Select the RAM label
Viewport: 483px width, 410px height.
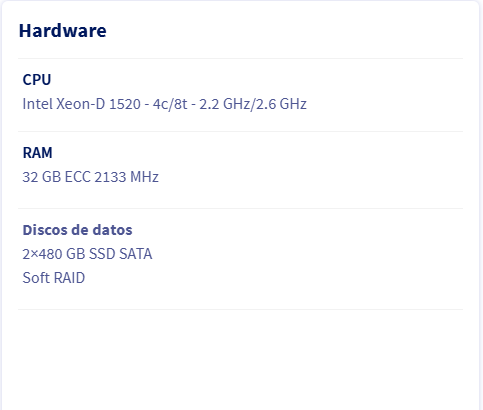(37, 153)
